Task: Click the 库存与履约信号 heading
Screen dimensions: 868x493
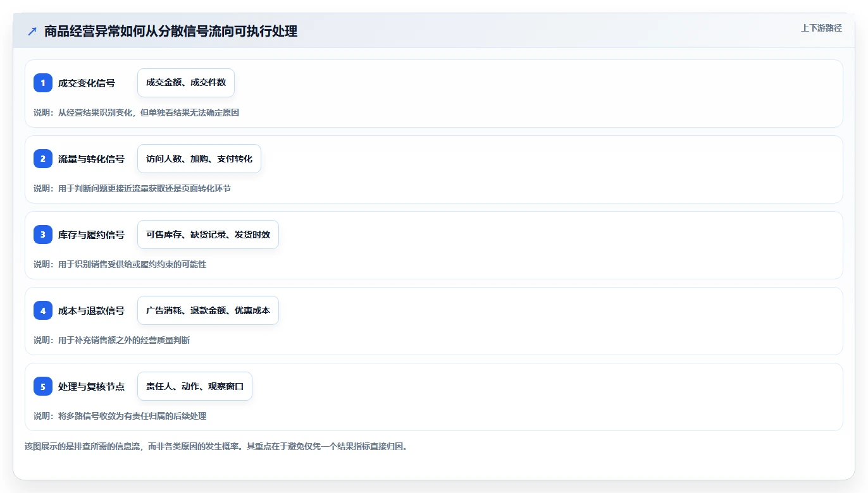Action: coord(91,234)
